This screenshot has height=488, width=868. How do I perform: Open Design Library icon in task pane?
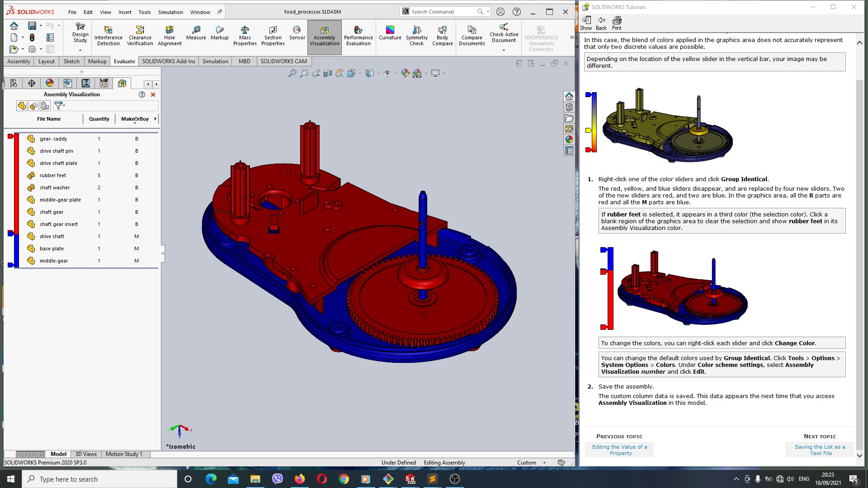tap(569, 107)
